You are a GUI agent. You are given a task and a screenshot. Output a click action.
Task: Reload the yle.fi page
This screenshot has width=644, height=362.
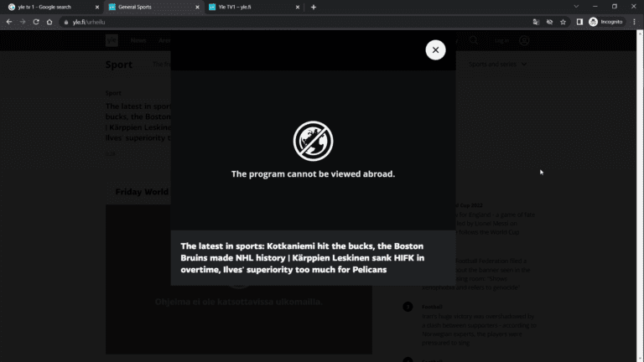click(36, 22)
